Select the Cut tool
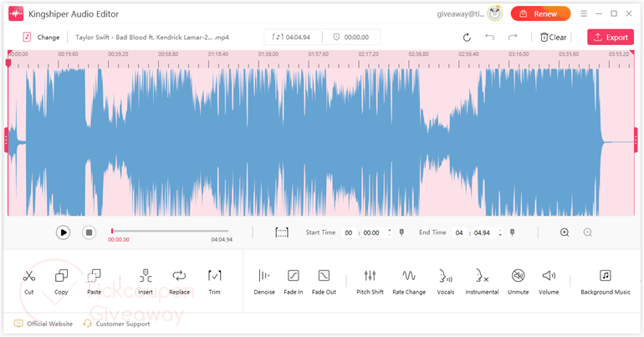Viewport: 644px width, 337px height. [28, 282]
